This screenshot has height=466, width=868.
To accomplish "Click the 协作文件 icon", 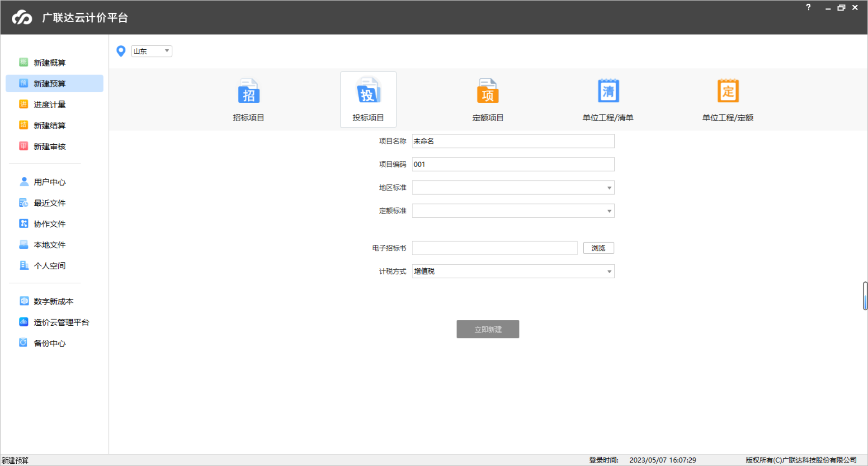I will click(24, 223).
